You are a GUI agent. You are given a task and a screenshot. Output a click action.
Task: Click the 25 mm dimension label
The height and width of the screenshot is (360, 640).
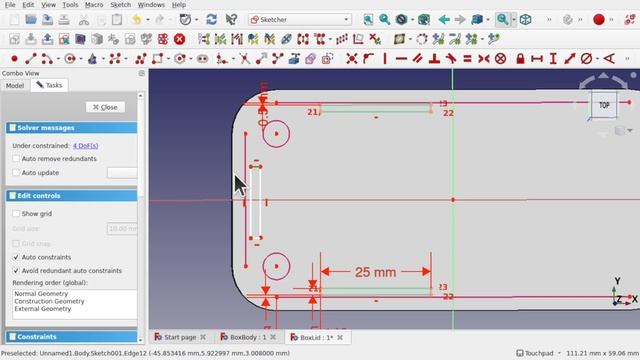[375, 272]
